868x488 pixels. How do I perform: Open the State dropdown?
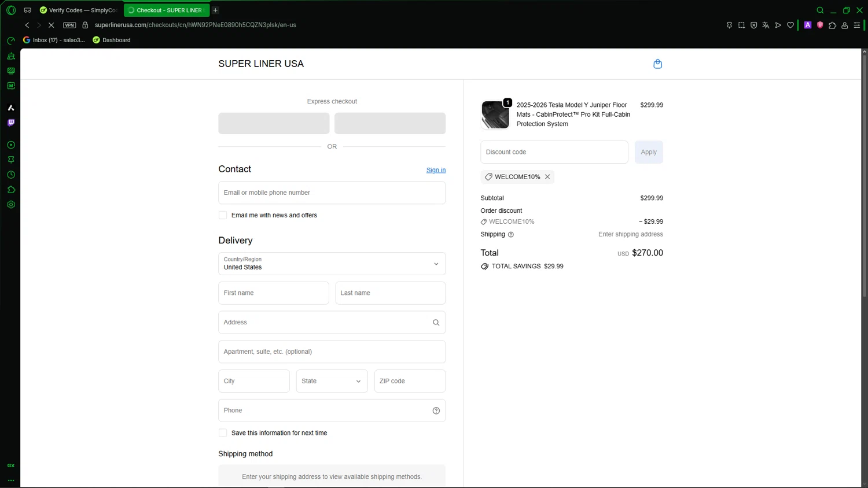pos(332,381)
